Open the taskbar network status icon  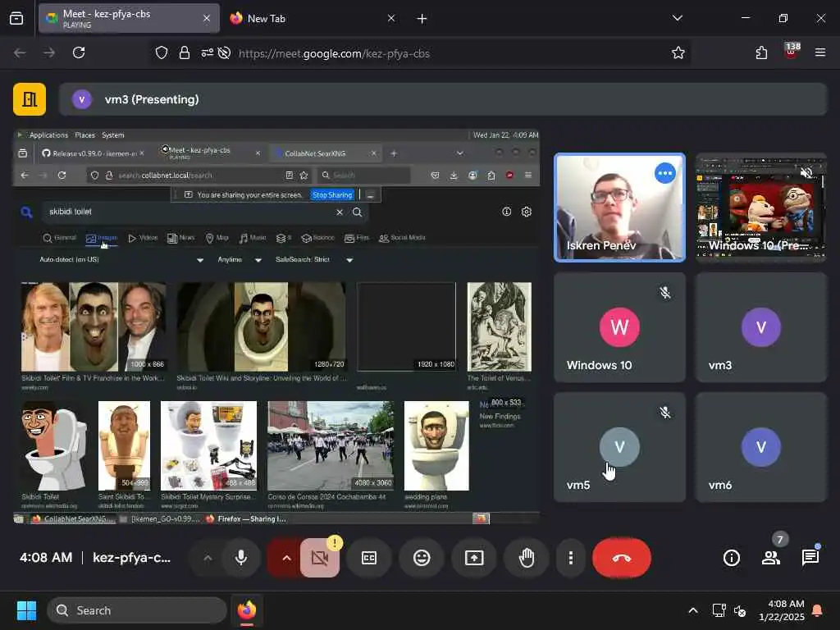719,610
